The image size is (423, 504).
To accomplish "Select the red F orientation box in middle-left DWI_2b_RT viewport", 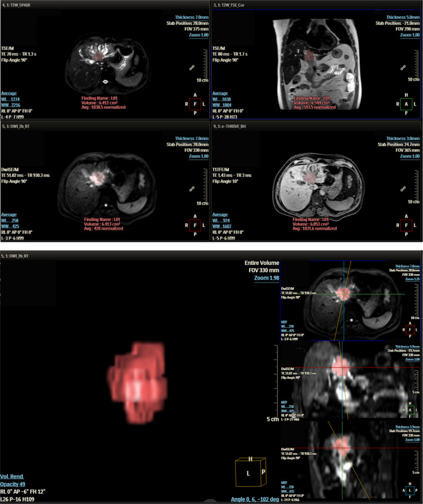I will [195, 225].
